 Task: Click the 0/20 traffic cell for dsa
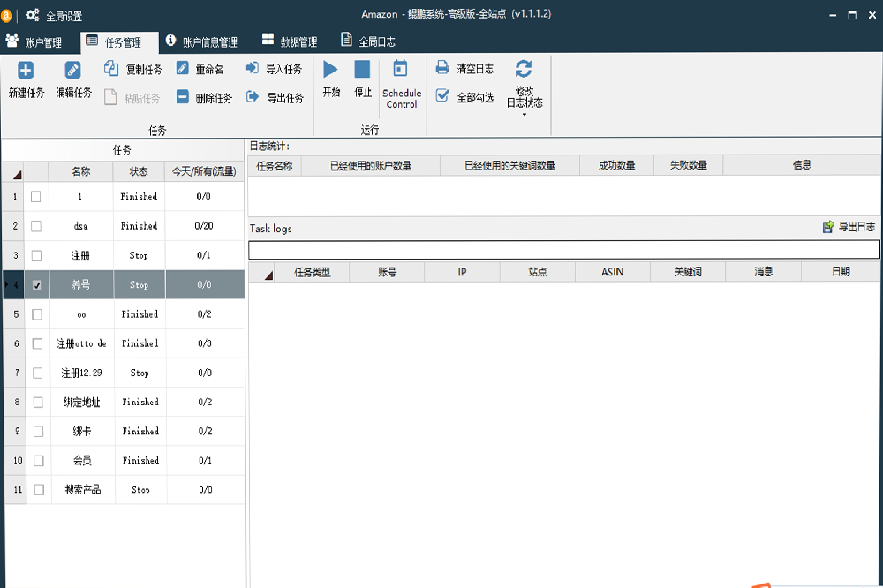pyautogui.click(x=204, y=226)
